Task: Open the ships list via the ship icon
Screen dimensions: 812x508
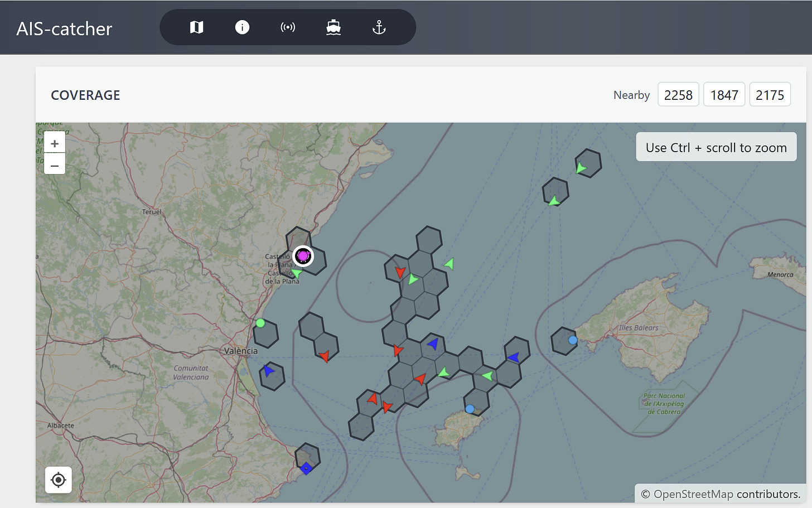Action: [333, 27]
